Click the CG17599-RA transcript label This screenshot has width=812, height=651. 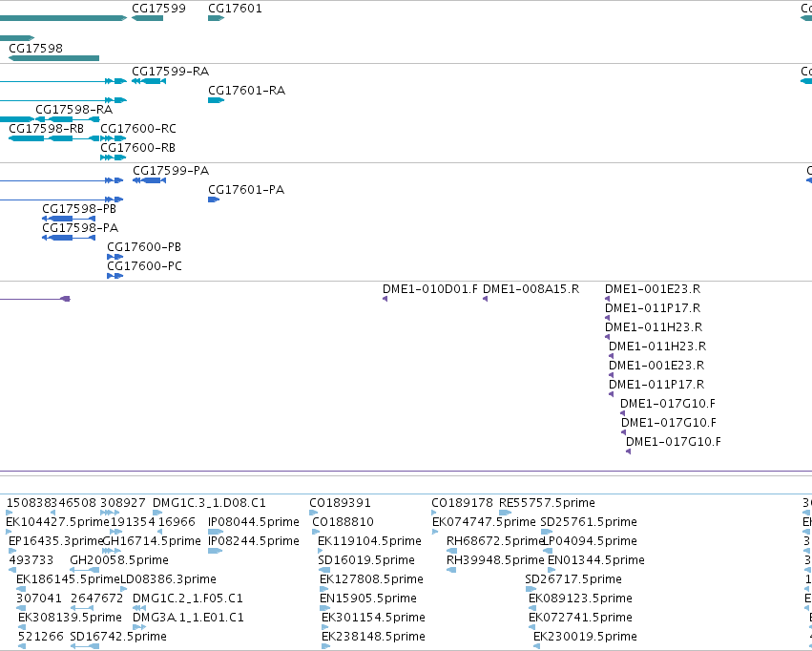pyautogui.click(x=171, y=71)
